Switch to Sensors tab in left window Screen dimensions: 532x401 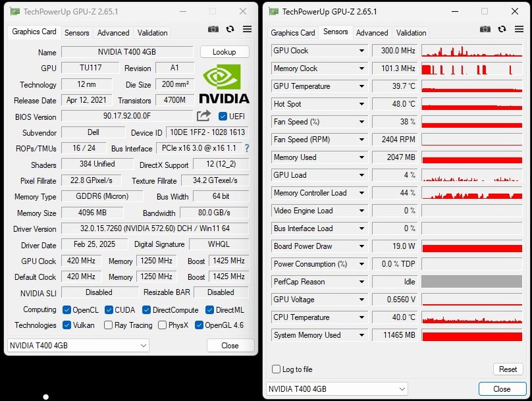coord(76,32)
